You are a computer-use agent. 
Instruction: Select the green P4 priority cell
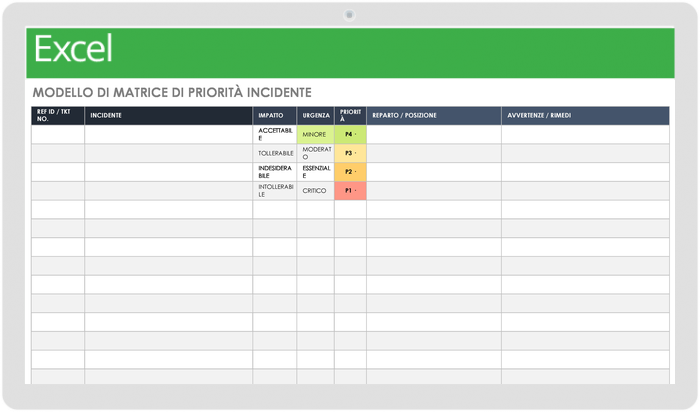point(350,134)
